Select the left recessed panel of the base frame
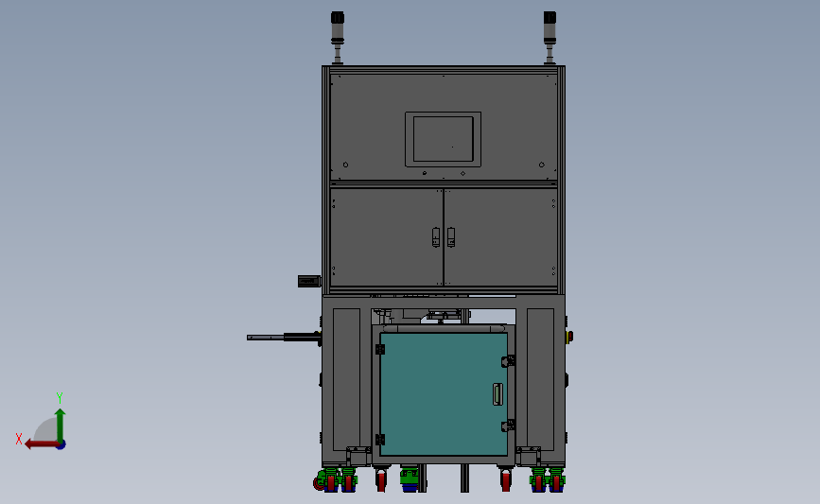The height and width of the screenshot is (504, 820). pos(346,379)
